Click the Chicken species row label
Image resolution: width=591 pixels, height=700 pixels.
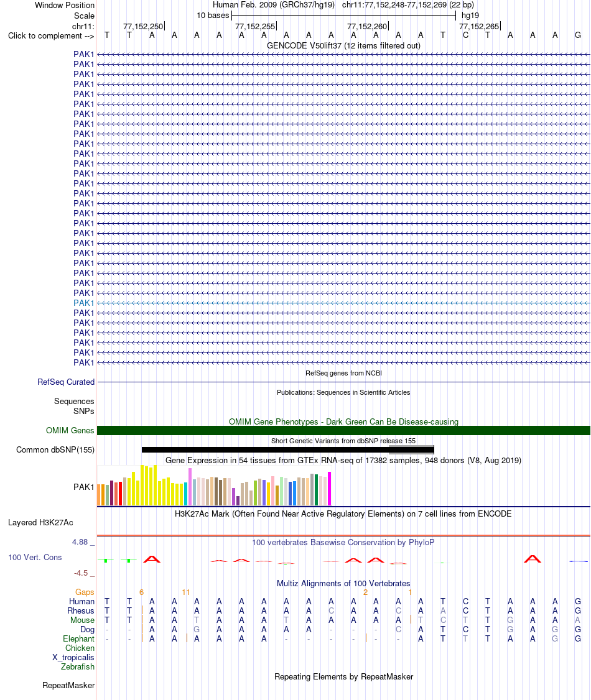point(80,648)
